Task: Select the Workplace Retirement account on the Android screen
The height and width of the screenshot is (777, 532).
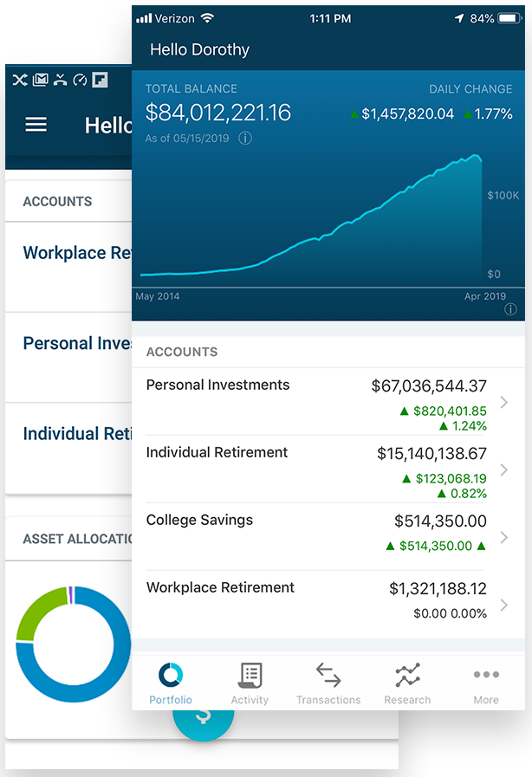Action: pyautogui.click(x=69, y=267)
